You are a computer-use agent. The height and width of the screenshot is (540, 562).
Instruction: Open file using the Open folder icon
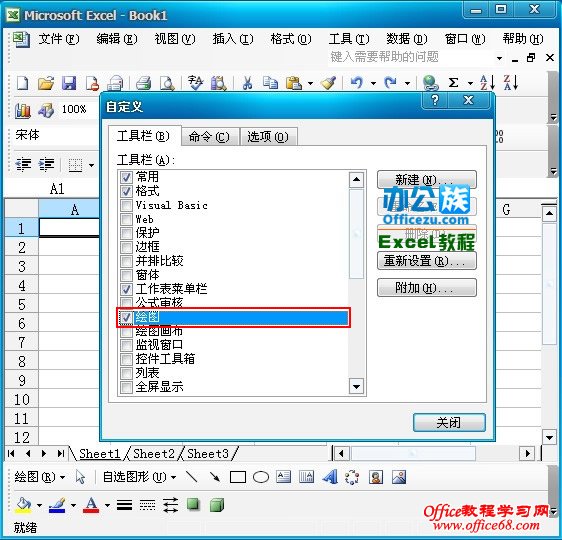click(46, 83)
